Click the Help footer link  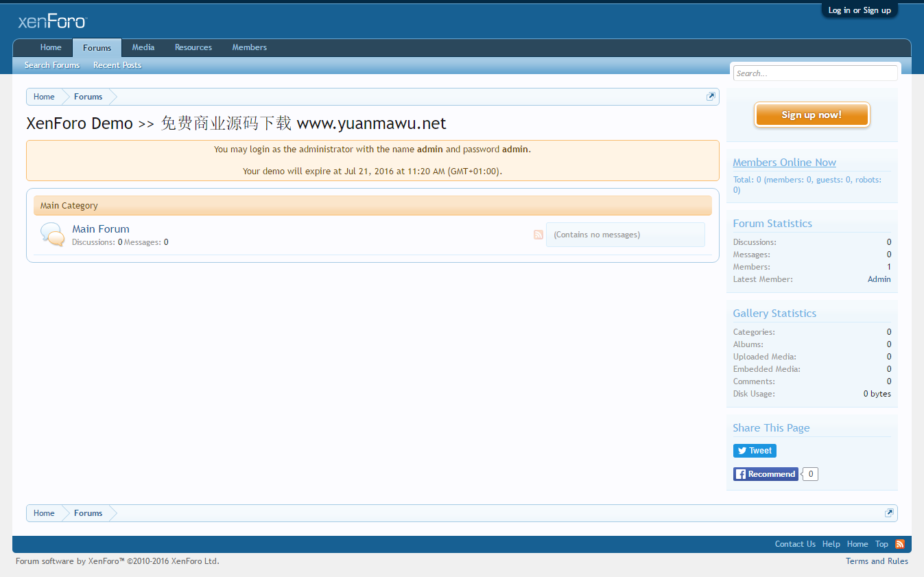click(831, 544)
